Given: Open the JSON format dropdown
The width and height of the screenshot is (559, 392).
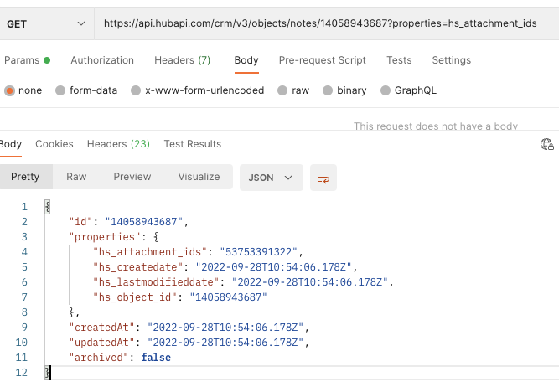Looking at the screenshot, I should [x=271, y=178].
